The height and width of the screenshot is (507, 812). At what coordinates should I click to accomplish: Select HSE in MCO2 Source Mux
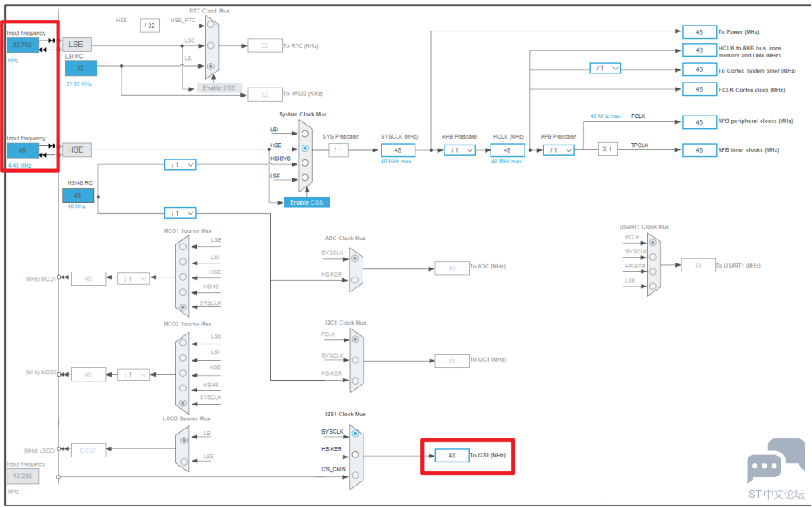coord(183,373)
